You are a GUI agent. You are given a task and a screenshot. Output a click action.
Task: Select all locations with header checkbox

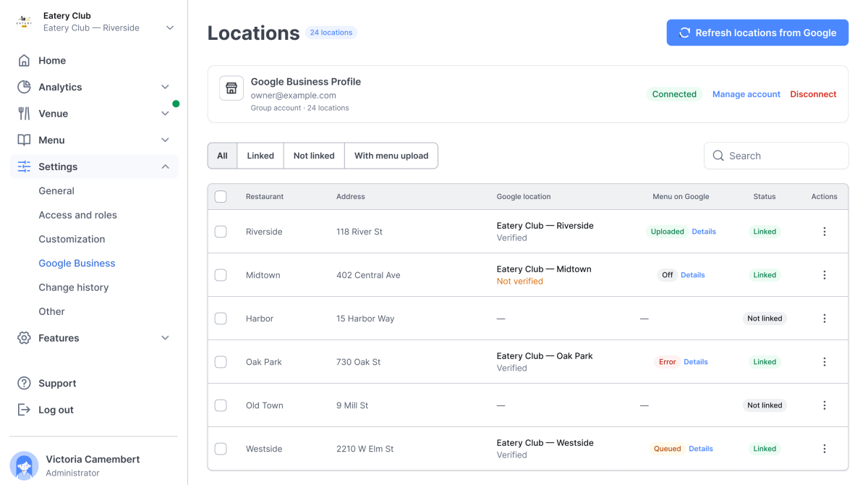pos(221,197)
